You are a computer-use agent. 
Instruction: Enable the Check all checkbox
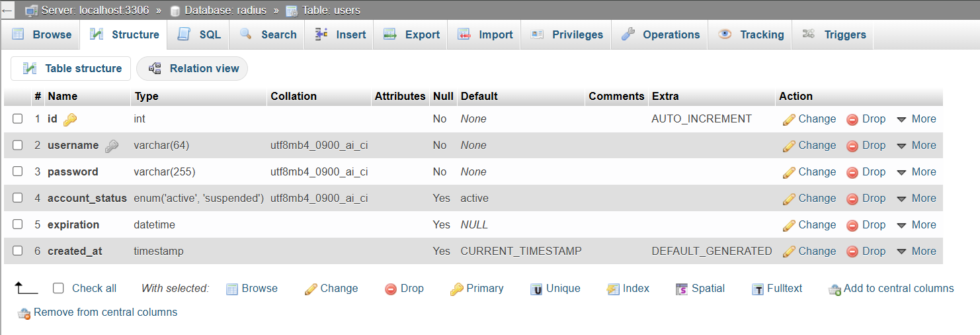pyautogui.click(x=58, y=288)
